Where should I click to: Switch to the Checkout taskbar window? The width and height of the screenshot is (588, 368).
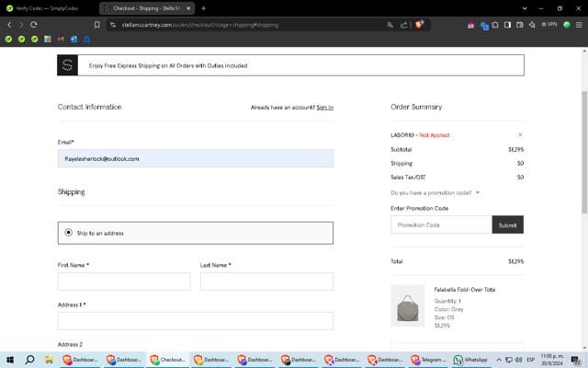point(167,360)
